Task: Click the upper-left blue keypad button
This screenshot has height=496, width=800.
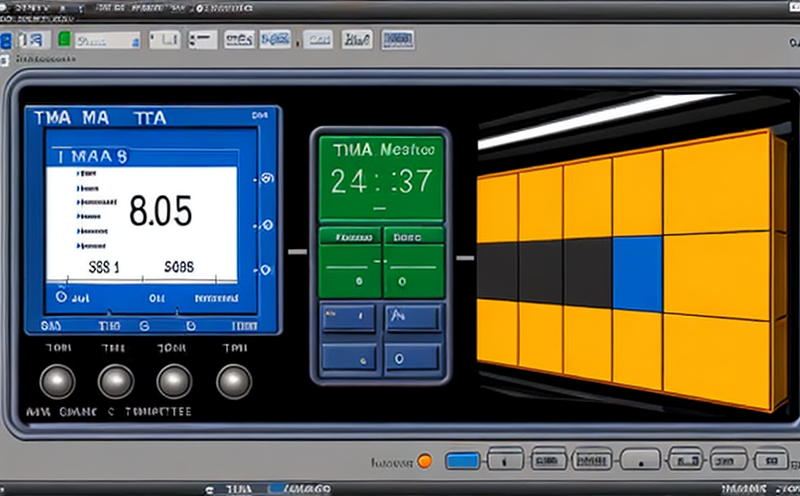Action: (x=349, y=317)
